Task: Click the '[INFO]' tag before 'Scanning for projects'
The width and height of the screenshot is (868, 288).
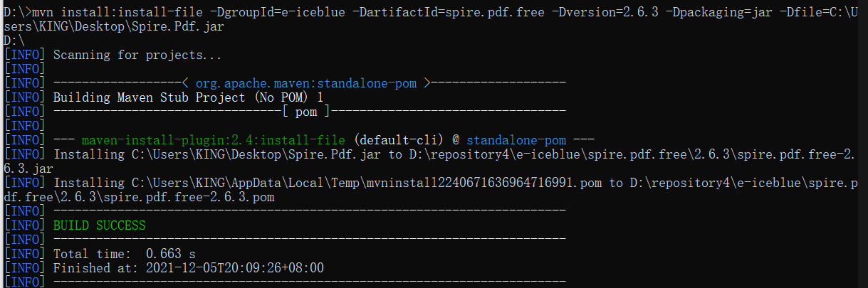Action: [x=25, y=55]
